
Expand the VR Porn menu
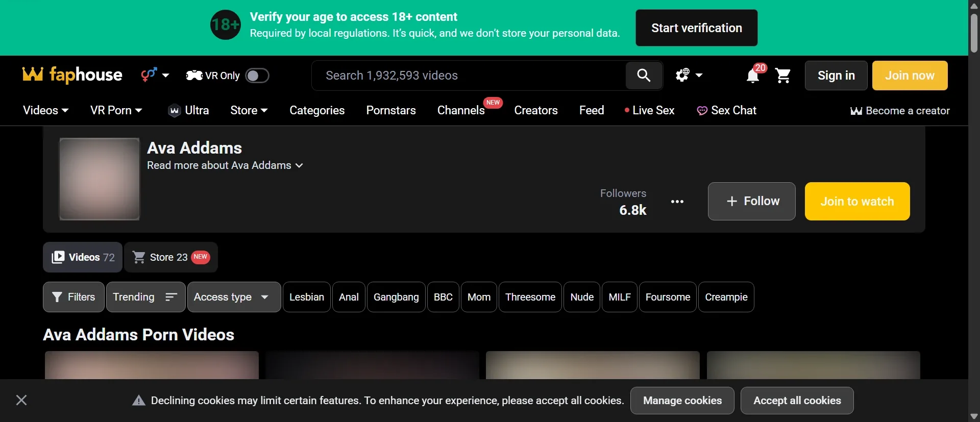click(116, 110)
